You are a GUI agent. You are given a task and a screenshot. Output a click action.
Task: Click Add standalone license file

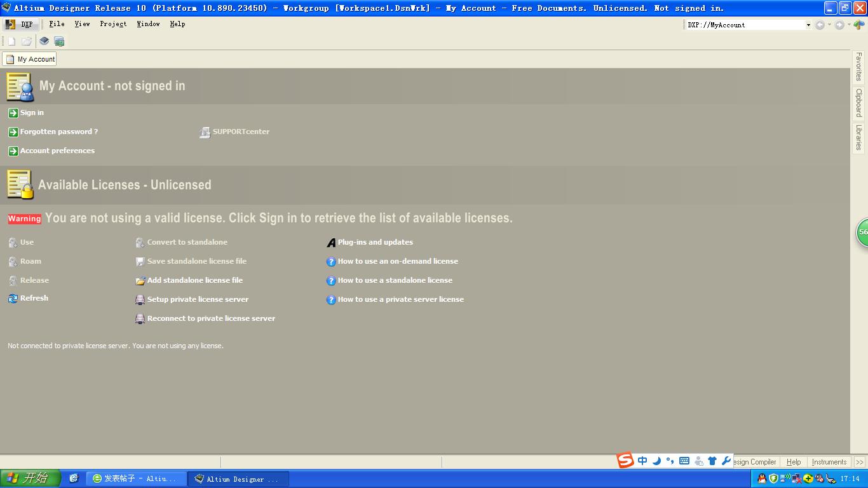click(x=195, y=280)
